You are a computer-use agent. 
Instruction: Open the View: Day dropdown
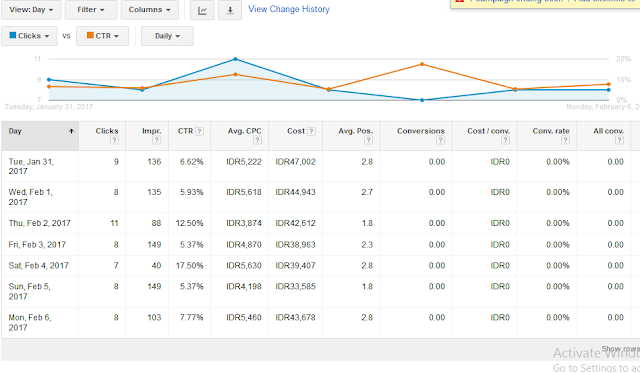click(31, 10)
